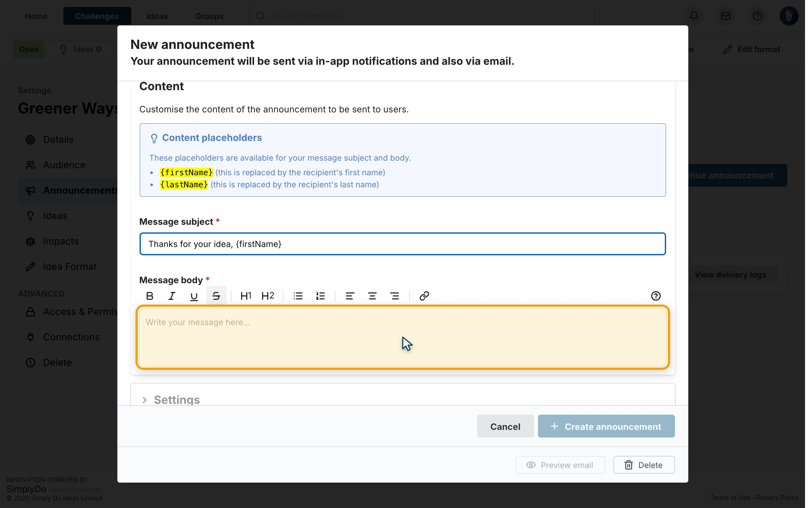This screenshot has height=508, width=812.
Task: Open help icon in top navigation
Action: [757, 16]
